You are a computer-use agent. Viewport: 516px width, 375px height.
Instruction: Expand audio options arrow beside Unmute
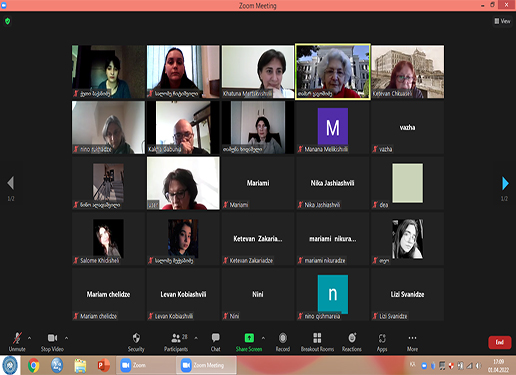tap(30, 338)
